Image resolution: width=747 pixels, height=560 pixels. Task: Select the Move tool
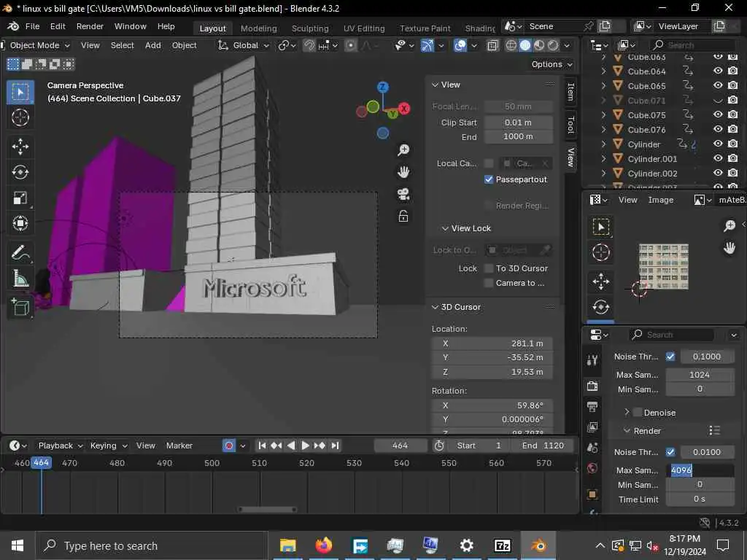(x=20, y=147)
